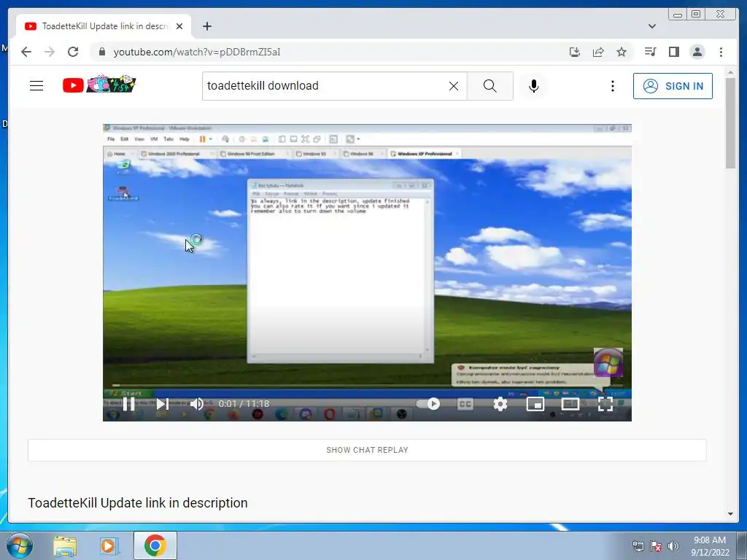747x560 pixels.
Task: Go to YouTube home via logo
Action: (99, 85)
